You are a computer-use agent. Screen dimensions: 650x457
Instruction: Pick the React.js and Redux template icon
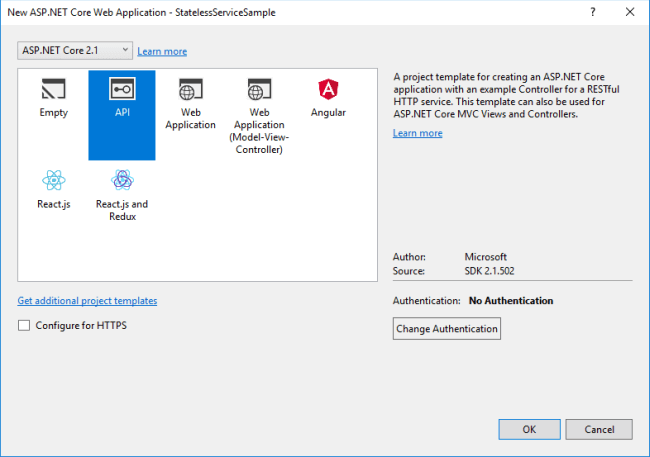point(122,180)
